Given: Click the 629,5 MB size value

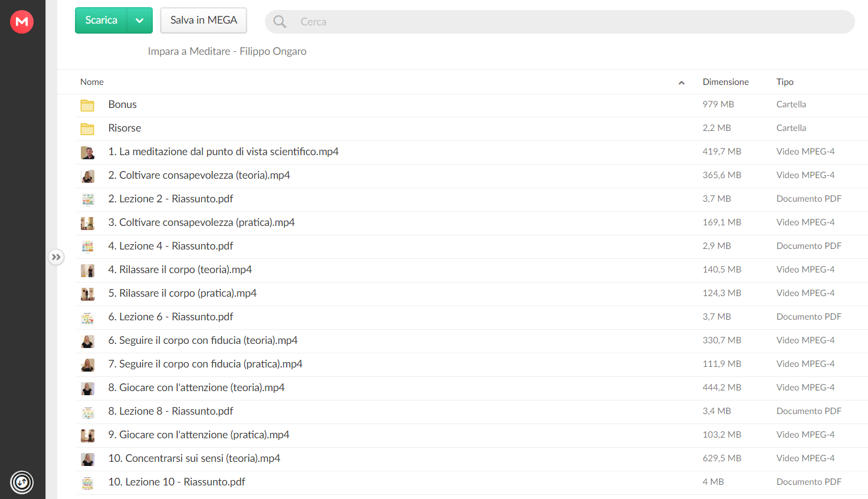Looking at the screenshot, I should 722,458.
